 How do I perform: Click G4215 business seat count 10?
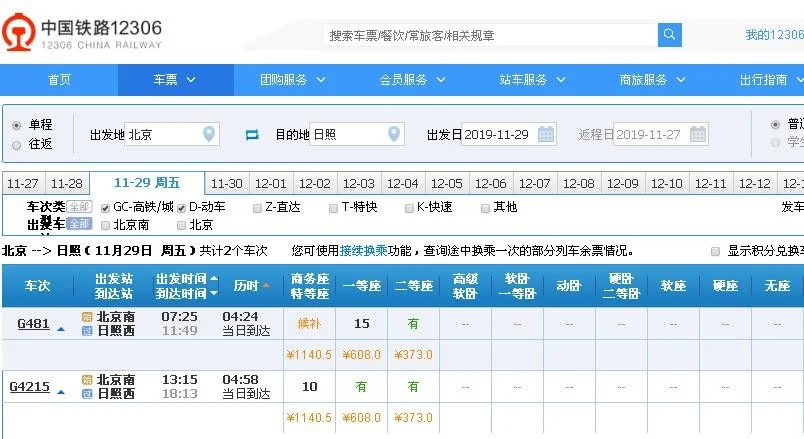click(310, 387)
